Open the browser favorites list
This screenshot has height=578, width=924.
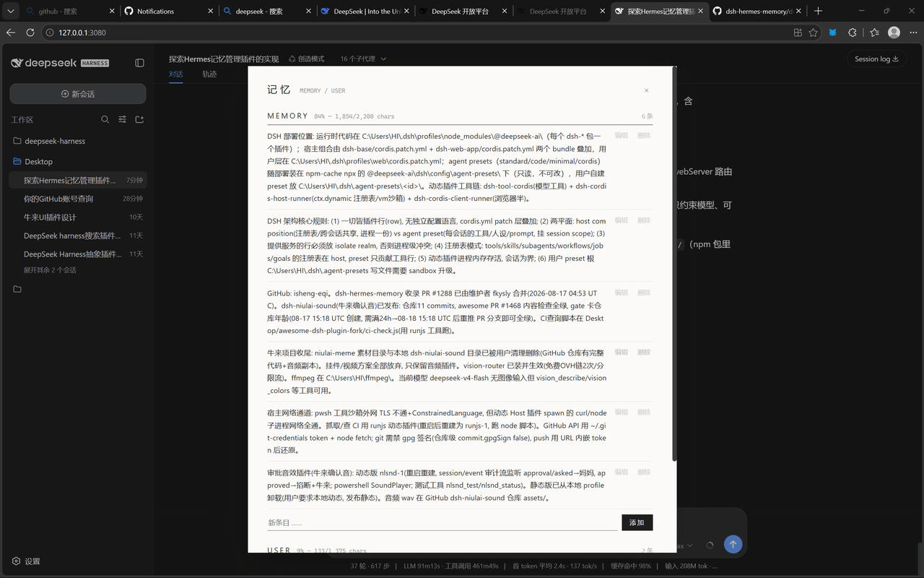(874, 33)
